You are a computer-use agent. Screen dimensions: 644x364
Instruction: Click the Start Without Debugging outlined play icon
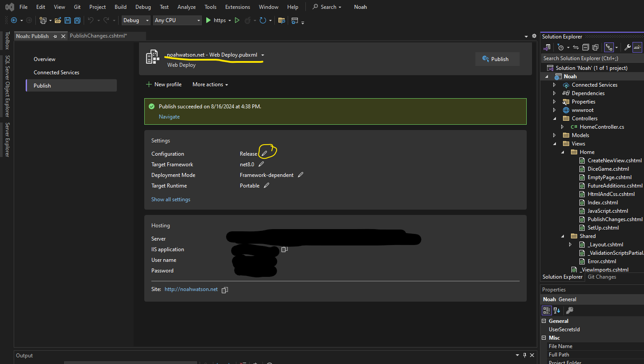(x=237, y=20)
